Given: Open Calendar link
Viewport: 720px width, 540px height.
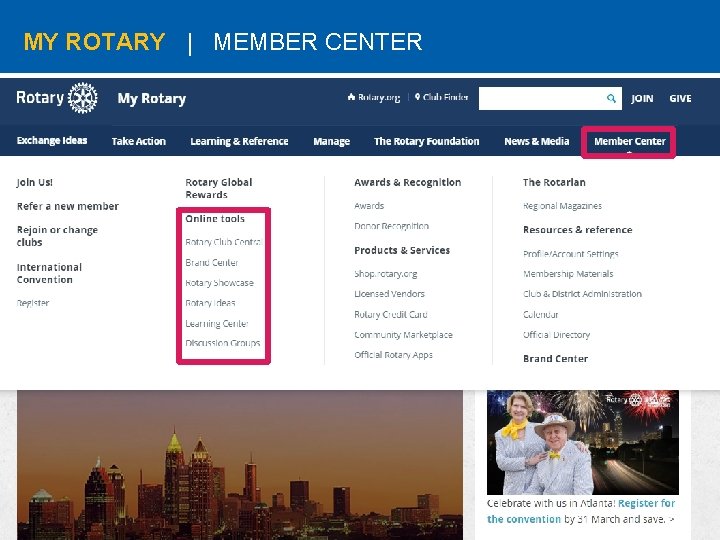Looking at the screenshot, I should 541,315.
